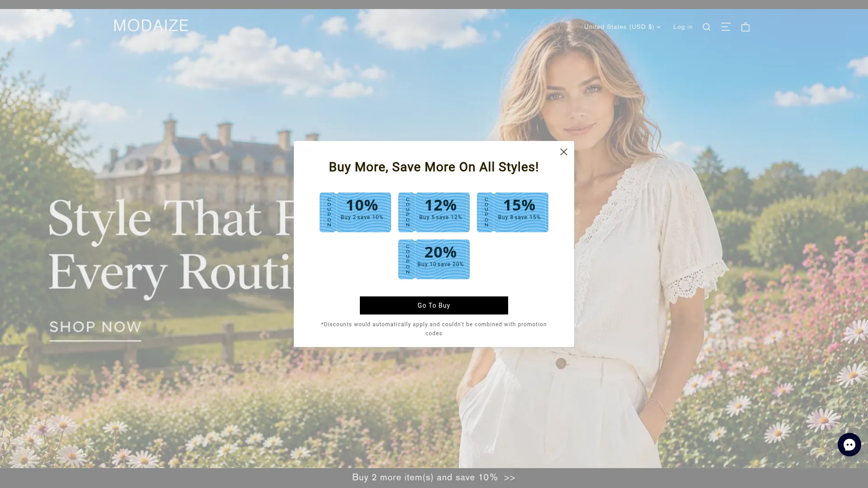Open the Log in link

click(x=683, y=27)
